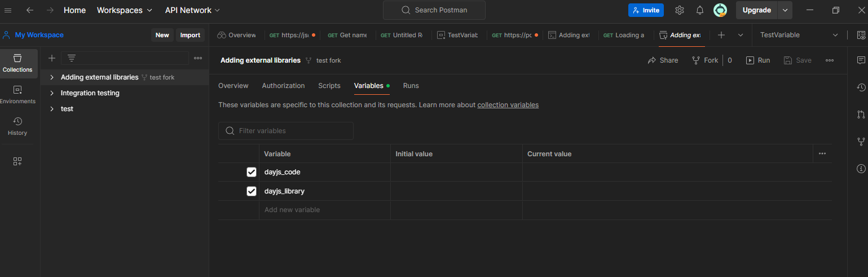Click dayjs_library current value cell

coord(677,191)
